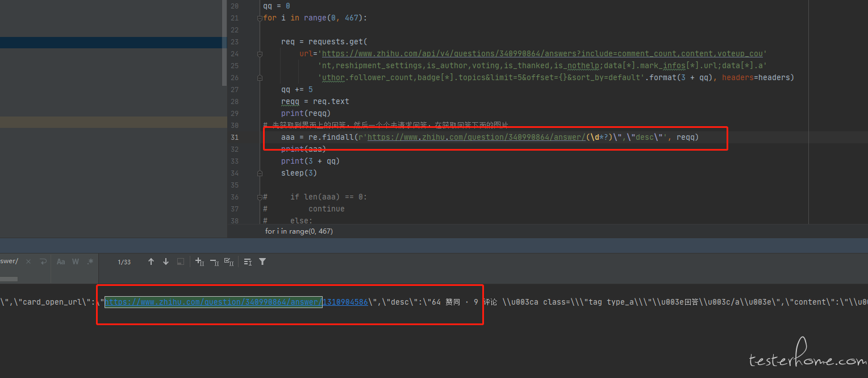This screenshot has height=378, width=868.
Task: Toggle Match Case (Aa) in find bar
Action: [61, 261]
